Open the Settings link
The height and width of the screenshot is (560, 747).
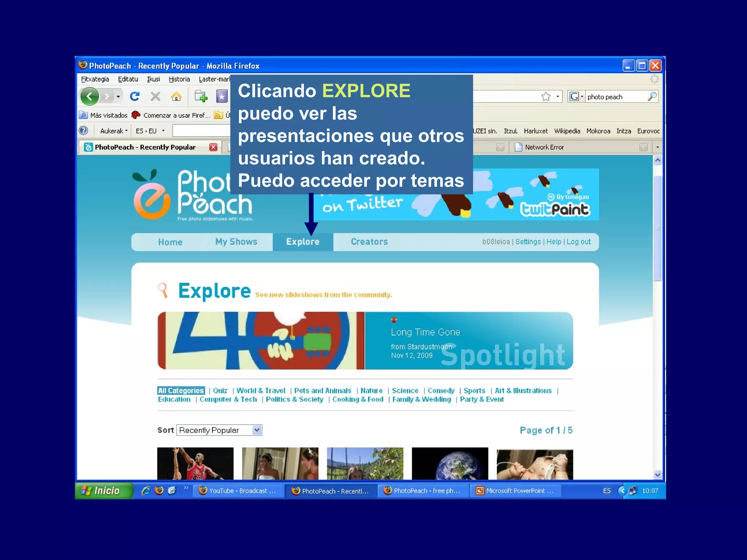click(x=528, y=242)
